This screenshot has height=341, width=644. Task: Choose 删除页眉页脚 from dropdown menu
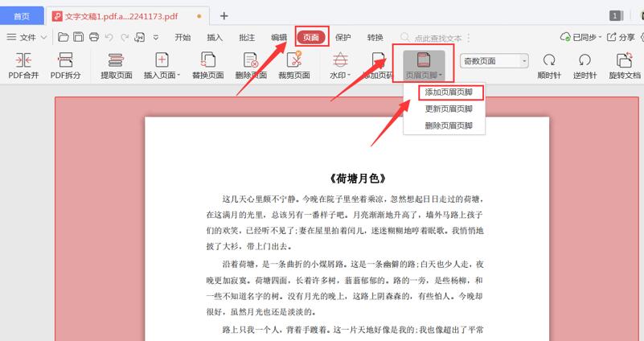tap(449, 125)
